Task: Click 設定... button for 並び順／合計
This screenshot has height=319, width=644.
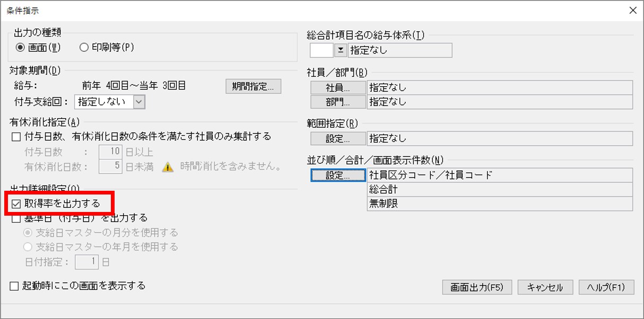Action: coord(338,175)
